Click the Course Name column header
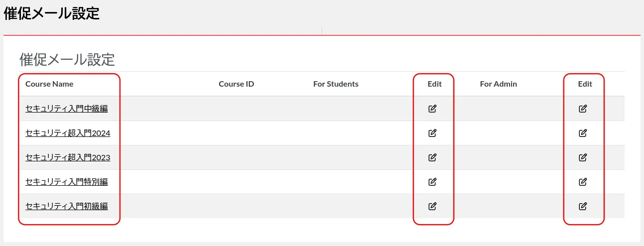644x246 pixels. point(49,84)
